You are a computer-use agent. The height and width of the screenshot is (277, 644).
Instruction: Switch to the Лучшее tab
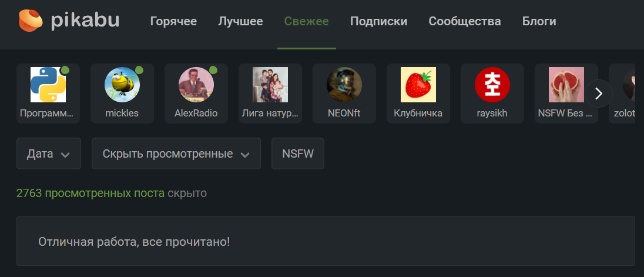click(x=241, y=21)
